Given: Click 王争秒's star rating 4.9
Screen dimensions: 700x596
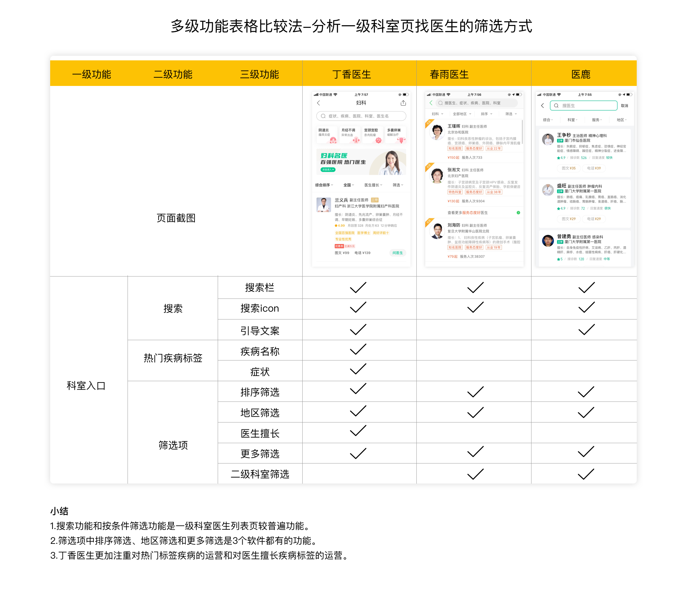Looking at the screenshot, I should [x=561, y=157].
